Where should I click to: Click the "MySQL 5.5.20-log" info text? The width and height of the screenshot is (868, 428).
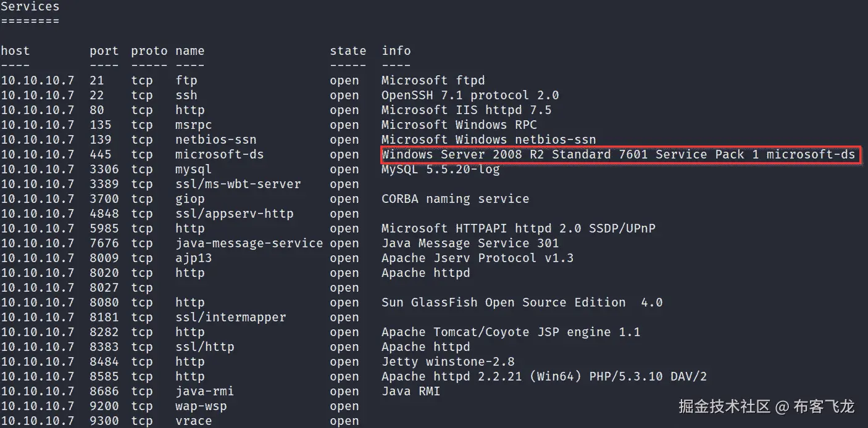point(440,170)
